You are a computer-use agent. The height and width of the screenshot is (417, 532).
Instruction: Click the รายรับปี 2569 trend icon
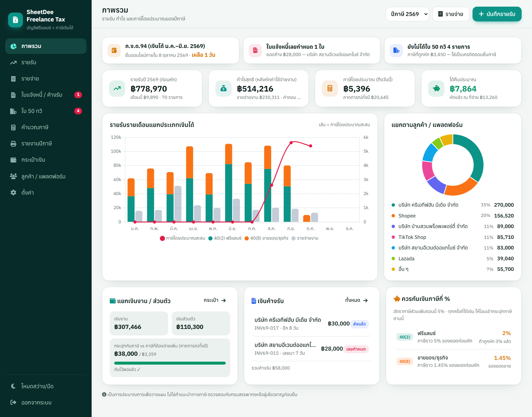point(117,89)
